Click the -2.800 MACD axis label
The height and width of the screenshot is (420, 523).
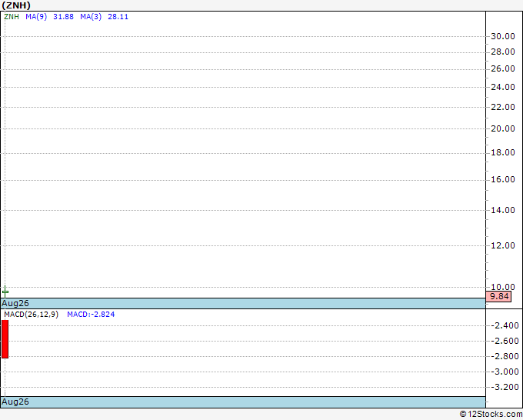[505, 356]
